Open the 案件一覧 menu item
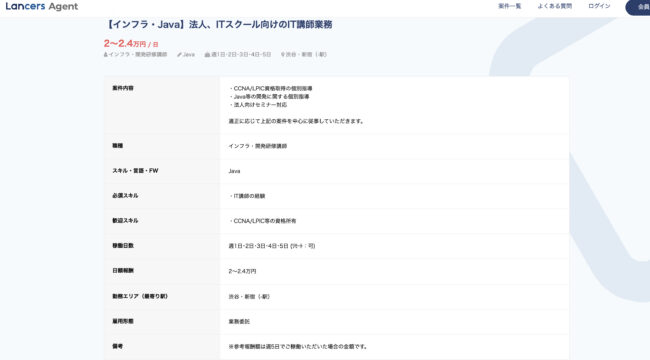650x360 pixels. point(509,6)
